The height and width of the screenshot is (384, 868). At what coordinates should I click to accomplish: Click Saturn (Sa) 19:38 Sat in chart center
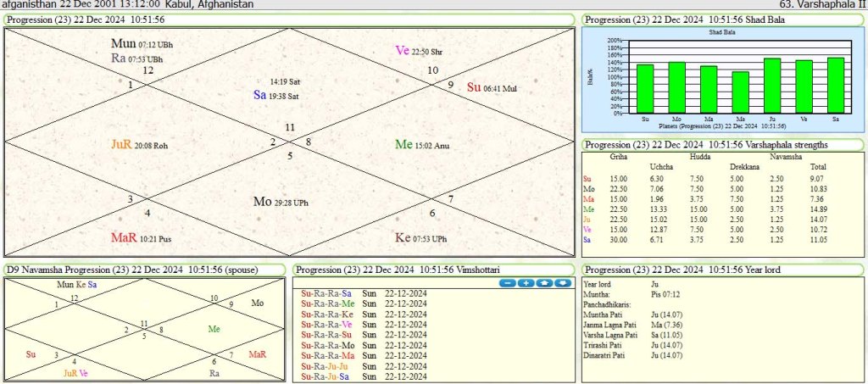point(276,96)
